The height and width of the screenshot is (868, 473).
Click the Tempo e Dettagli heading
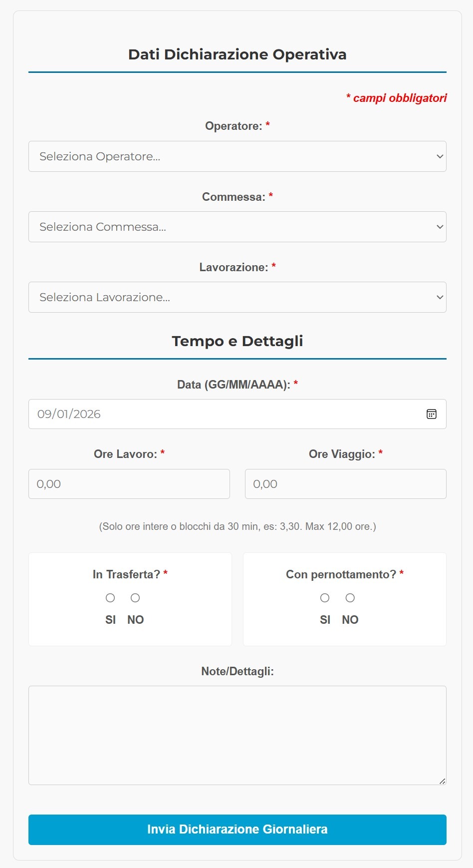[237, 341]
